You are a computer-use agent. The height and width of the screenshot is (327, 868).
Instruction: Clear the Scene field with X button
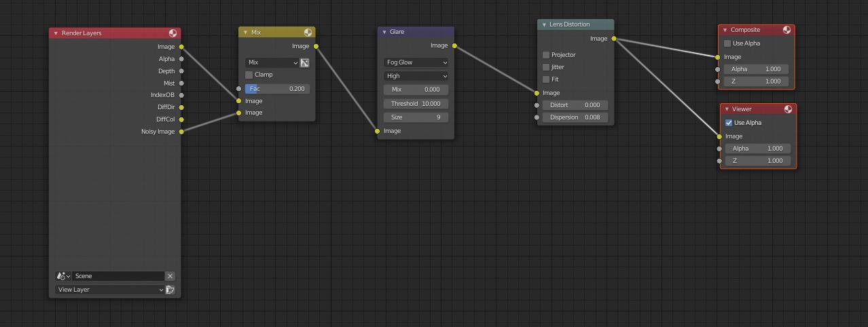pos(170,276)
